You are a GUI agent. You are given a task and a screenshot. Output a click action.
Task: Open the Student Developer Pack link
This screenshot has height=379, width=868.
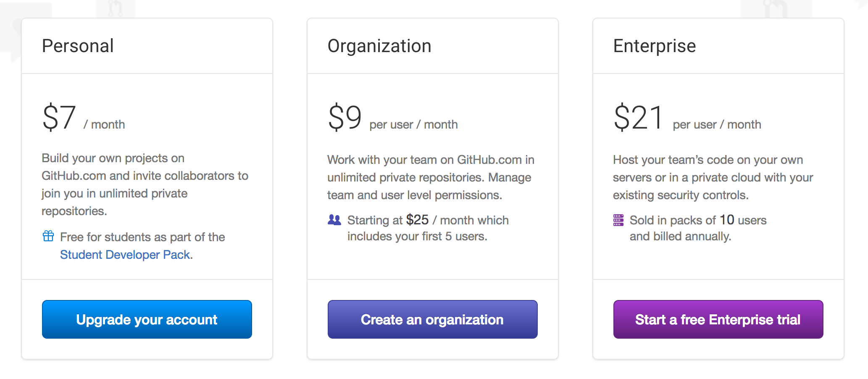coord(125,255)
